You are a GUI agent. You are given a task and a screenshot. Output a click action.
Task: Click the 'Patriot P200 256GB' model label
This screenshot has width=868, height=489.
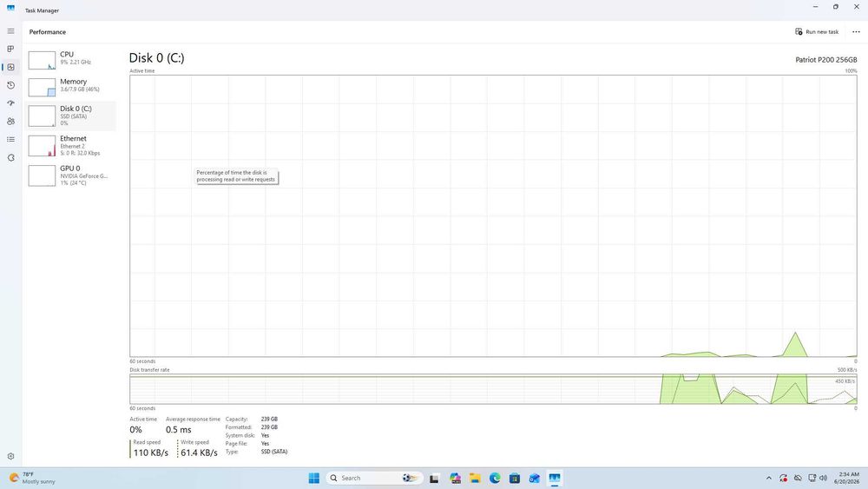tap(826, 60)
